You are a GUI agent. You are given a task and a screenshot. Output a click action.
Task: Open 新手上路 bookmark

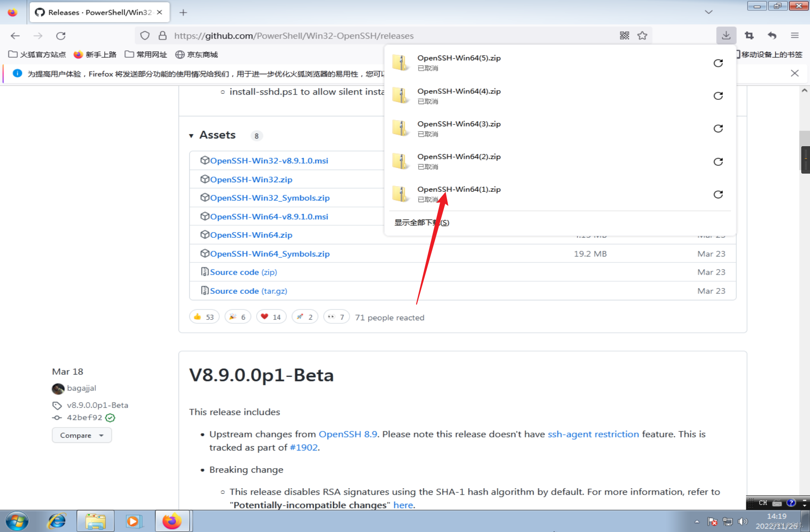pyautogui.click(x=95, y=54)
